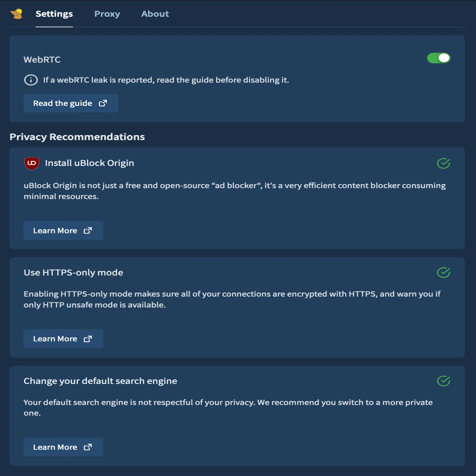
Task: Click the uBlock Origin green checkmark icon
Action: coord(443,163)
